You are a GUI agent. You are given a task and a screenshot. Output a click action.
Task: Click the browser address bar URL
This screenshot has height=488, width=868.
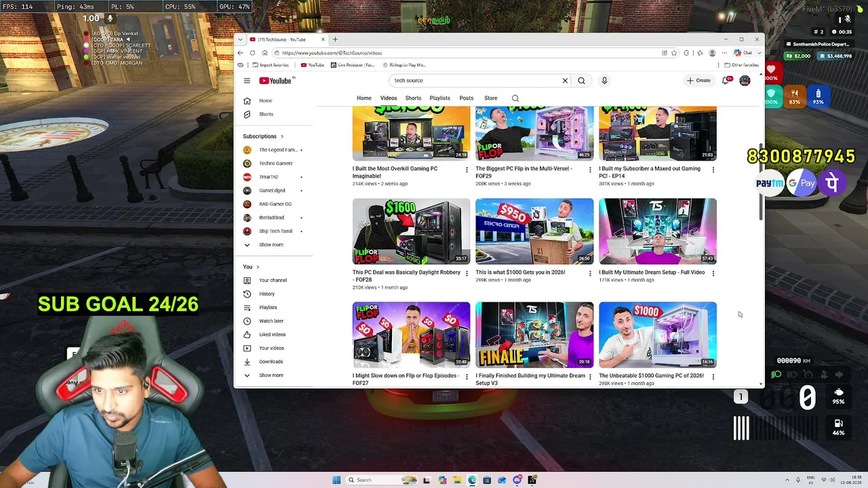click(x=332, y=53)
